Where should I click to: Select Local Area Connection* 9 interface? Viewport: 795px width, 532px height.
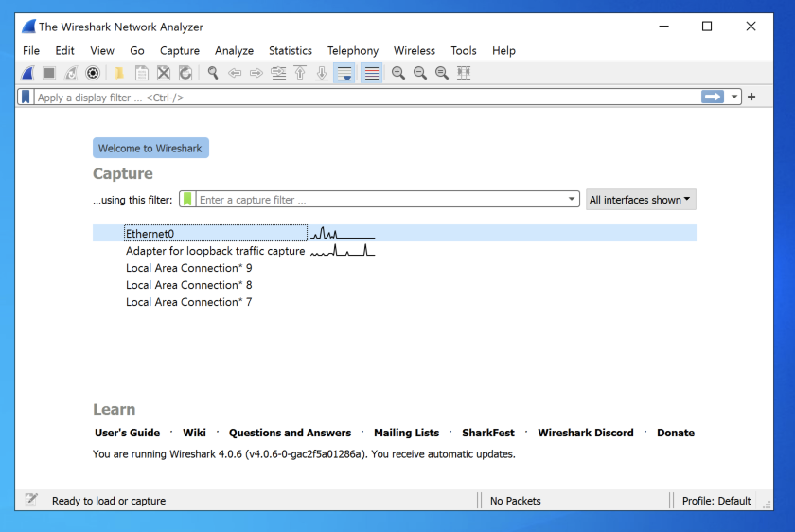coord(395,268)
